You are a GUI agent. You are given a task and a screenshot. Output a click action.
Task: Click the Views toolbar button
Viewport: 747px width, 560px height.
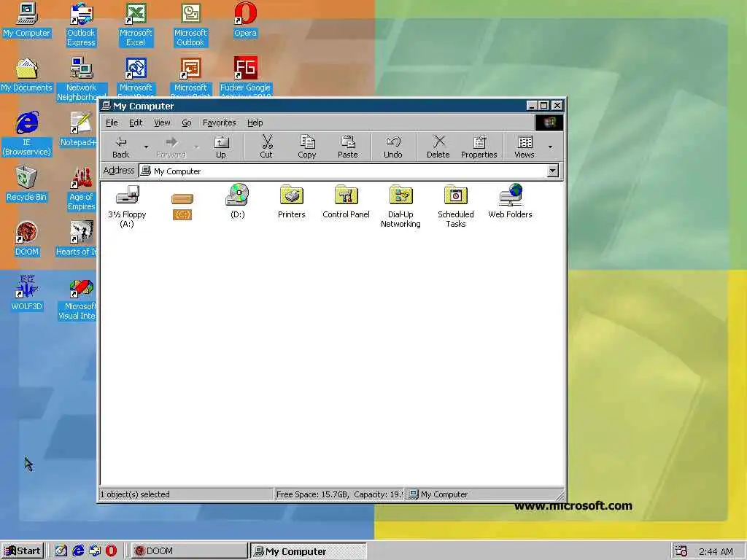click(x=525, y=147)
